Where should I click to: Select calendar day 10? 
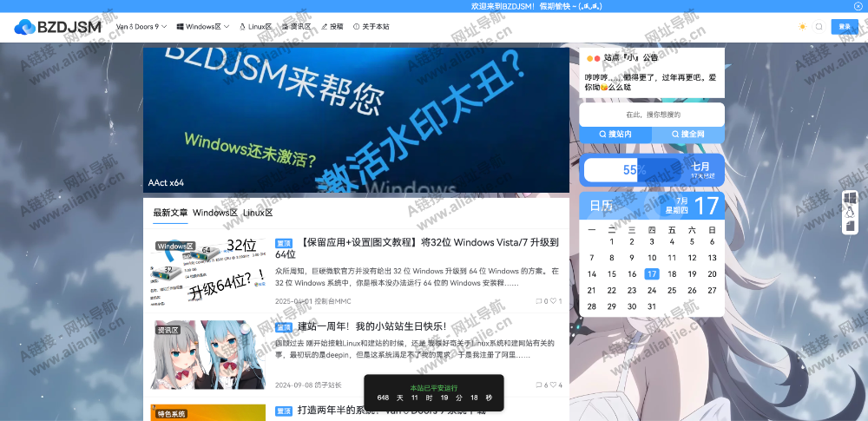[652, 258]
